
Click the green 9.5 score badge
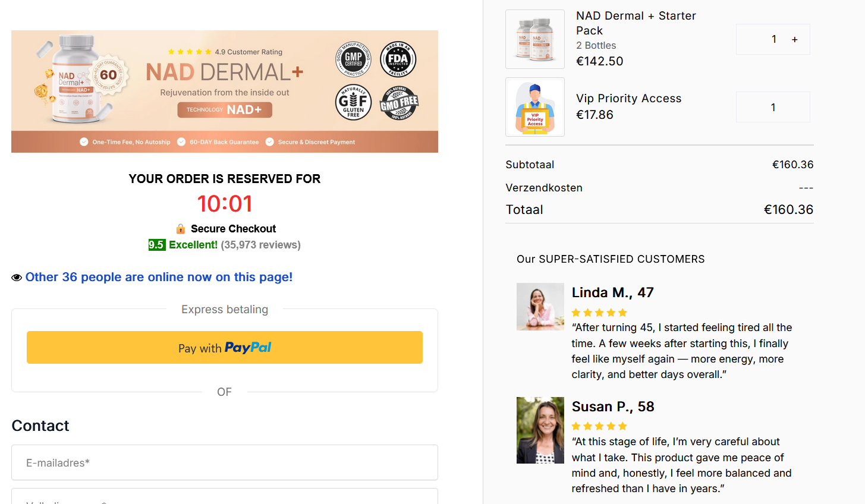click(x=157, y=245)
